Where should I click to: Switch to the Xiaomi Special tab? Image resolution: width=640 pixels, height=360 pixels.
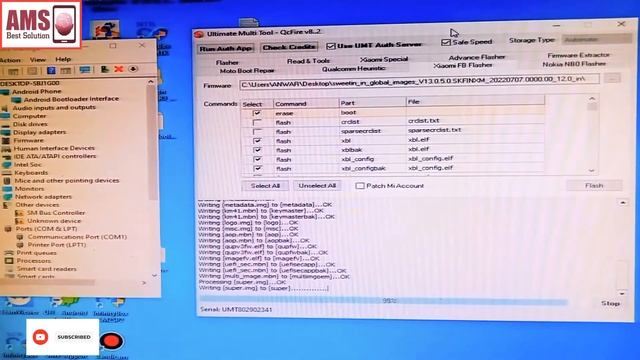384,60
